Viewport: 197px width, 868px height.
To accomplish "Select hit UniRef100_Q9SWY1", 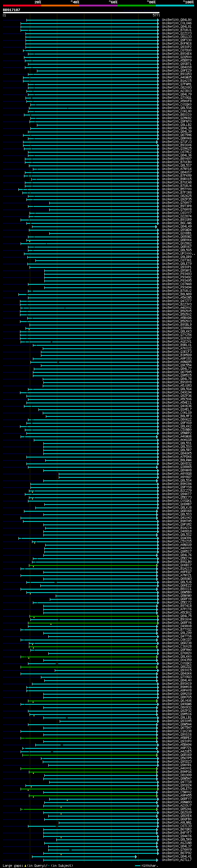I will (x=177, y=270).
